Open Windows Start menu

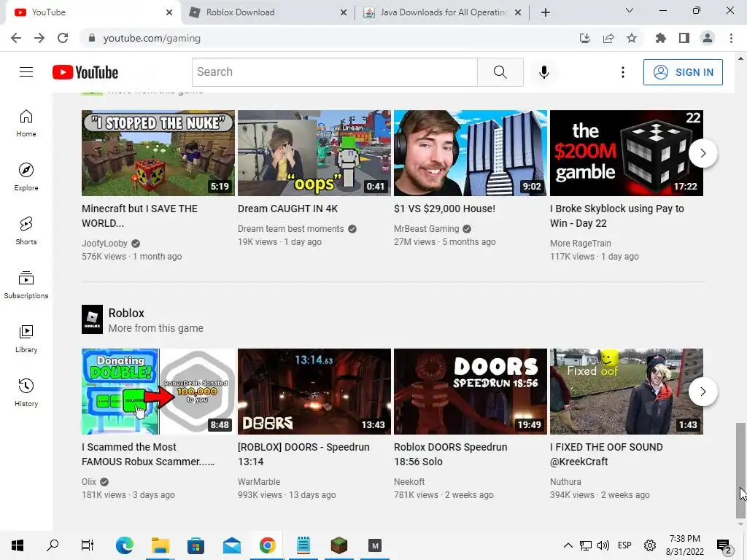click(18, 545)
